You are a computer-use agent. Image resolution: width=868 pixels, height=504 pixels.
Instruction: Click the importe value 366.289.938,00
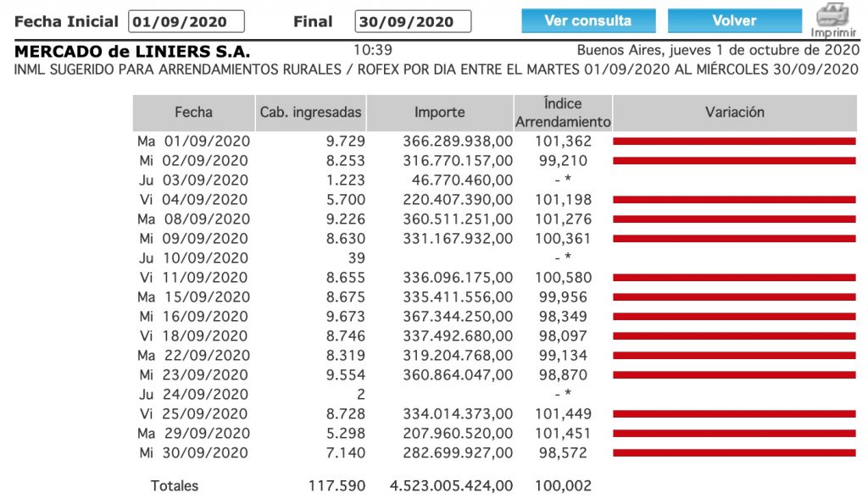pos(458,141)
